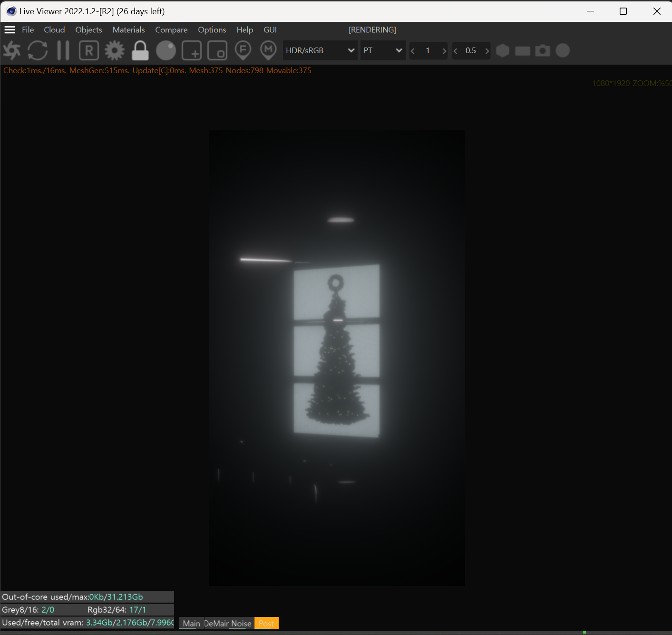This screenshot has width=672, height=635.
Task: Click the 'Check:1ms./16ms.' statistics line
Action: 157,70
